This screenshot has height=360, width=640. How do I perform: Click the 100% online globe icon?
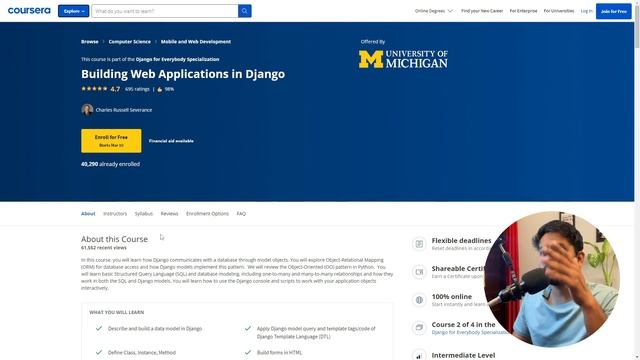pyautogui.click(x=419, y=300)
